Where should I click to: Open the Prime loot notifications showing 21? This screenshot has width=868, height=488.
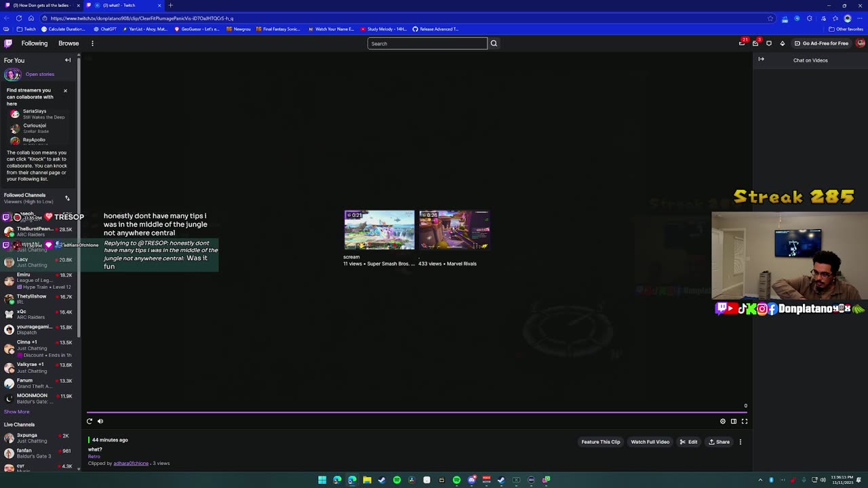(x=742, y=43)
